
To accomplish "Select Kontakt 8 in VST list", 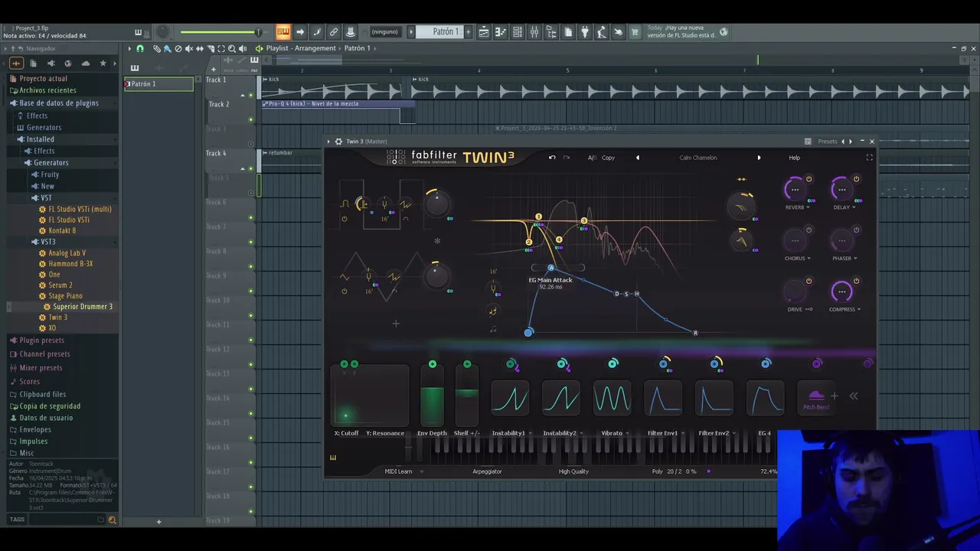I will tap(62, 230).
